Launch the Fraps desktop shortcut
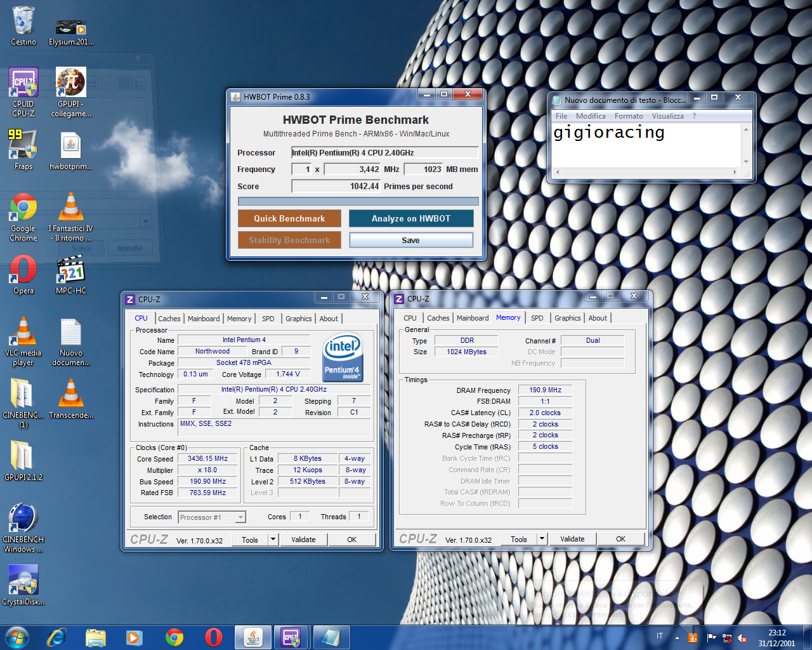The height and width of the screenshot is (650, 812). pyautogui.click(x=23, y=150)
